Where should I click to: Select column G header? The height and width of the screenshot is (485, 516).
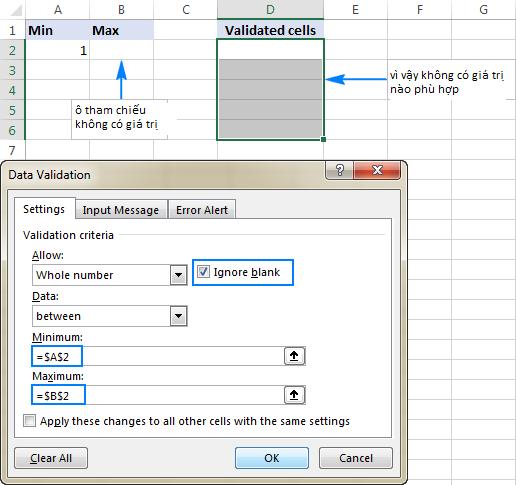click(x=483, y=9)
